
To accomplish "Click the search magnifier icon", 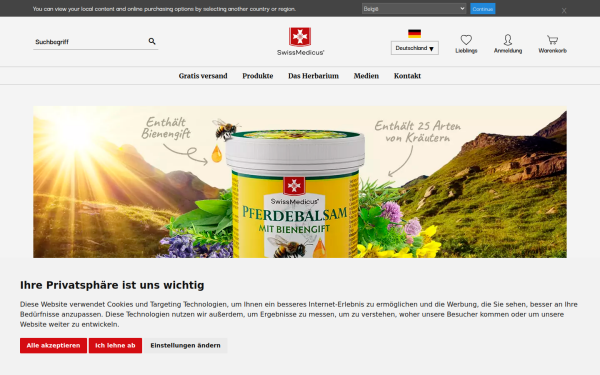I will click(152, 41).
